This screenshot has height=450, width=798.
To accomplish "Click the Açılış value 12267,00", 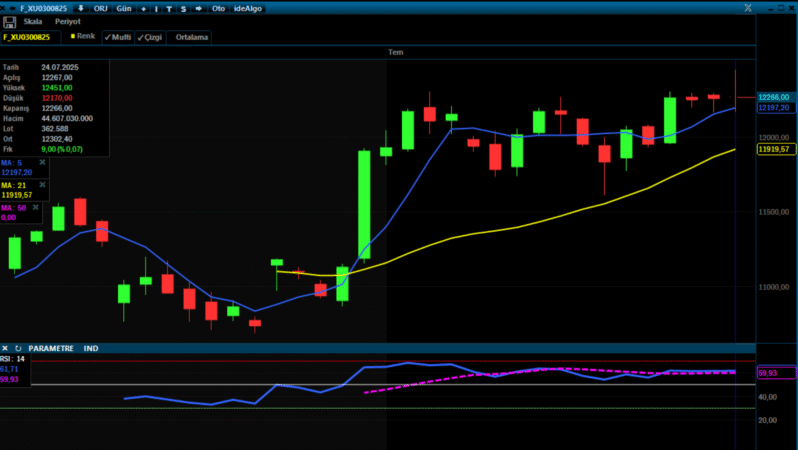I will click(57, 77).
